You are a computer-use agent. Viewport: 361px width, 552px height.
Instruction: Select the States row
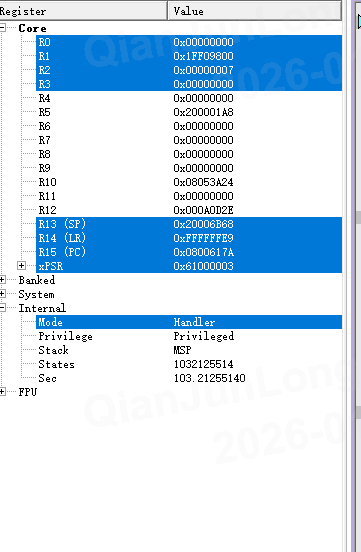tap(189, 364)
